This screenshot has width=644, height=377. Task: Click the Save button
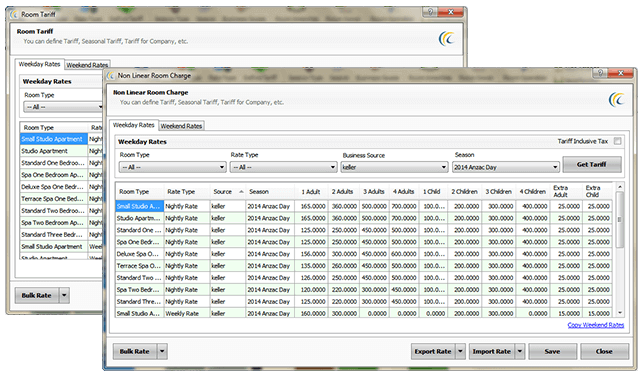coord(552,351)
